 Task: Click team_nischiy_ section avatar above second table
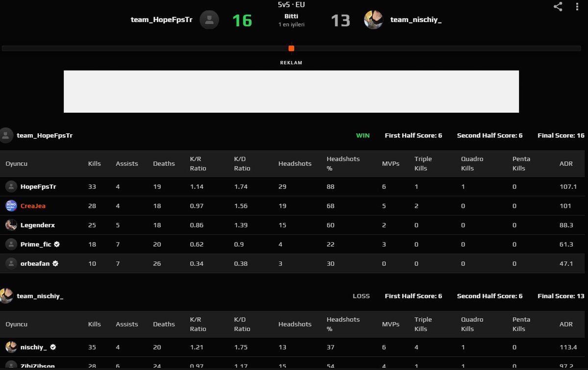click(x=6, y=296)
